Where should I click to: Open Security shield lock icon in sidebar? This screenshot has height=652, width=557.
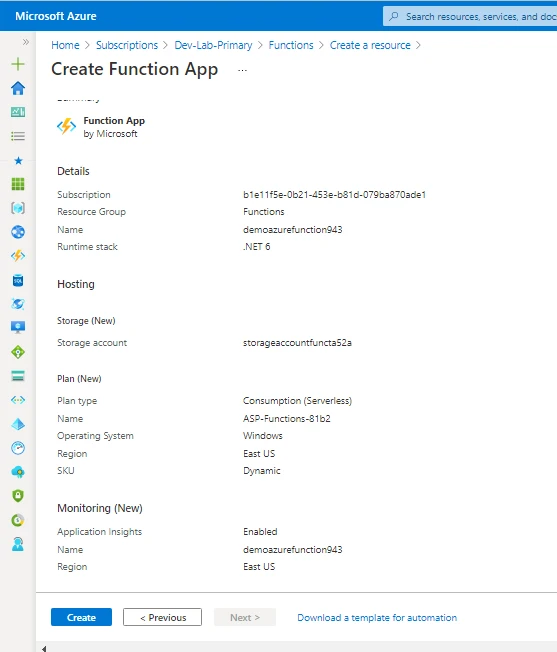pos(18,496)
